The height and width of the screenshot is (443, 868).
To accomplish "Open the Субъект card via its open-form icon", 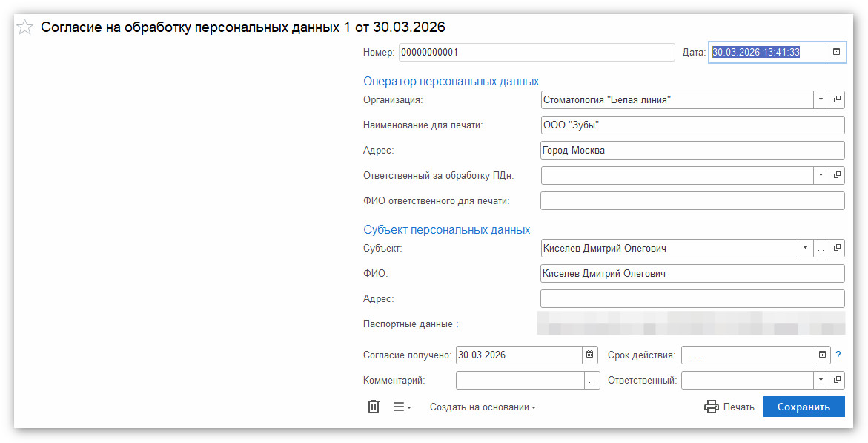I will 836,248.
